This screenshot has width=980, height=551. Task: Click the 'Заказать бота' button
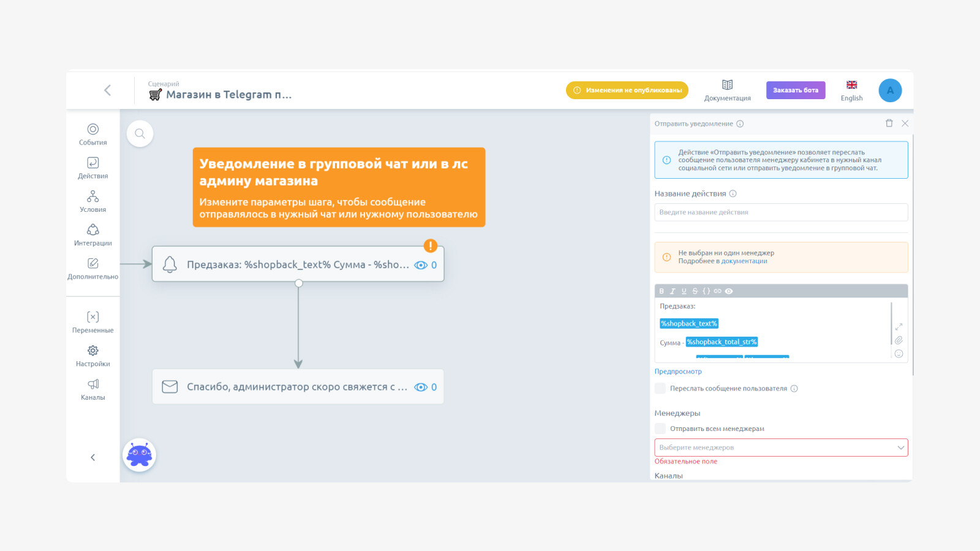[x=796, y=90]
